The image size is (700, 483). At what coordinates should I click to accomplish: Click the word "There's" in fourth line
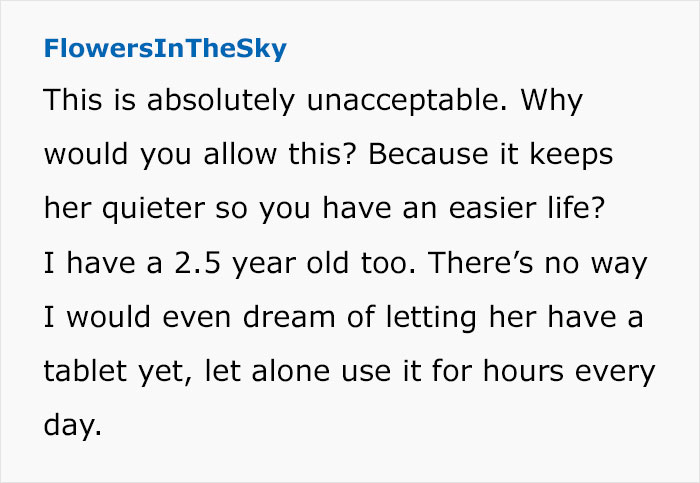point(480,263)
